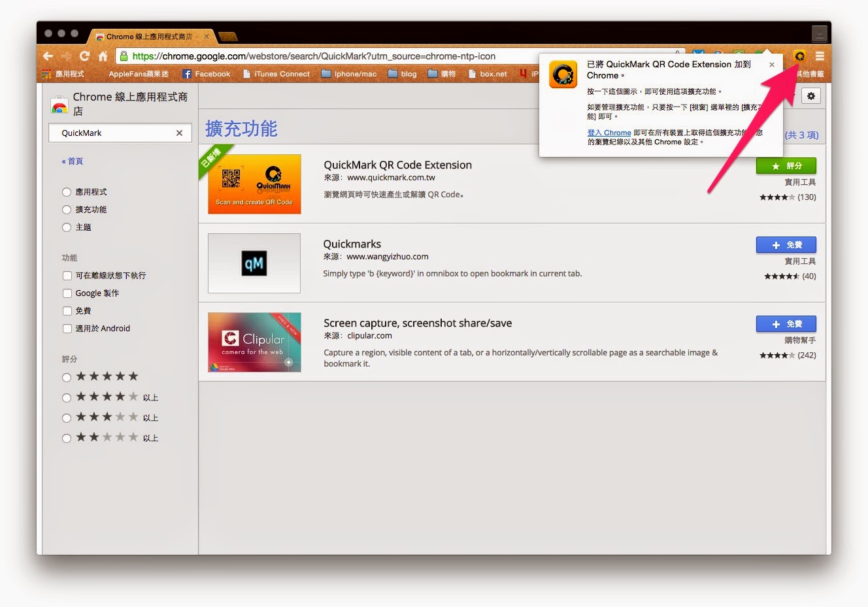Go to the home page icon
868x607 pixels.
point(103,56)
